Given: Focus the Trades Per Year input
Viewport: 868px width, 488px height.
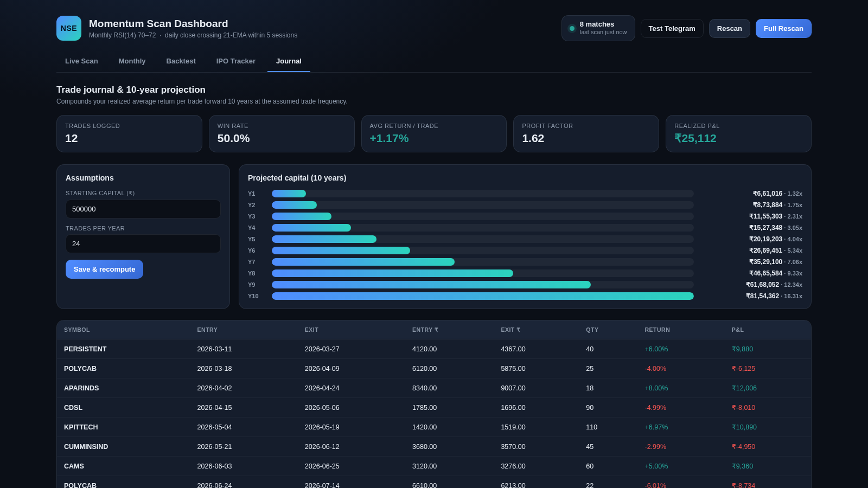Looking at the screenshot, I should (x=143, y=244).
